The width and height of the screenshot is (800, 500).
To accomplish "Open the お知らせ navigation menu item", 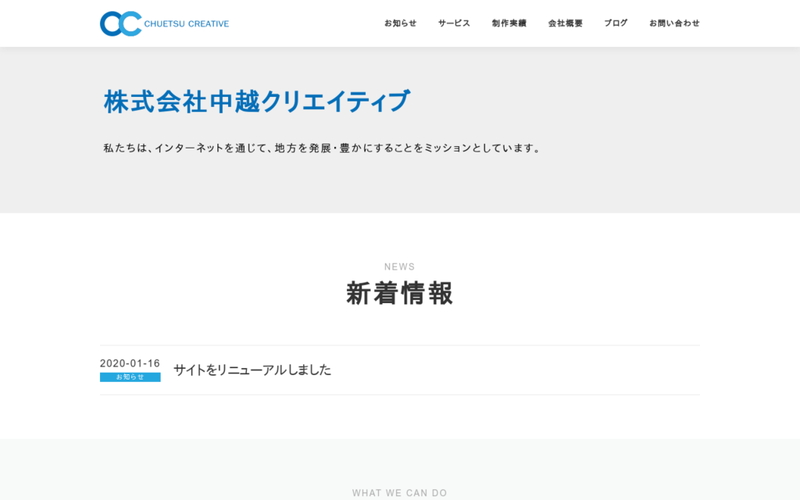I will click(x=400, y=23).
